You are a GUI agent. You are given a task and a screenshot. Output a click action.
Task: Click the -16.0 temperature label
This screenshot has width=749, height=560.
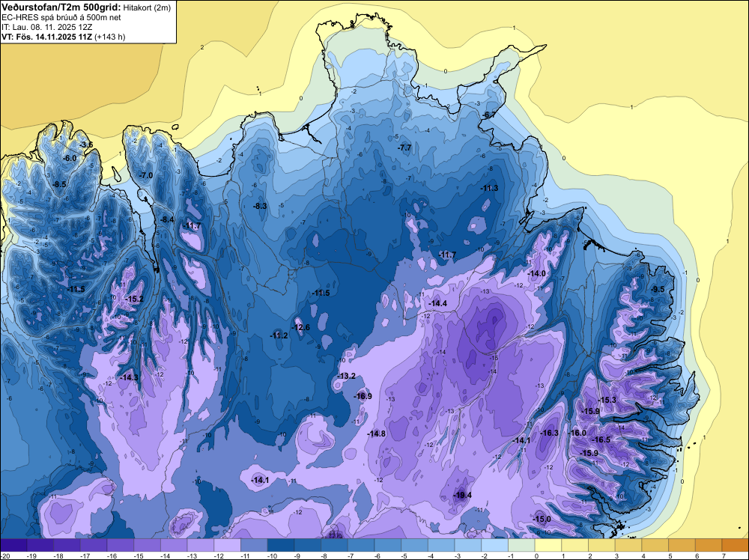577,433
